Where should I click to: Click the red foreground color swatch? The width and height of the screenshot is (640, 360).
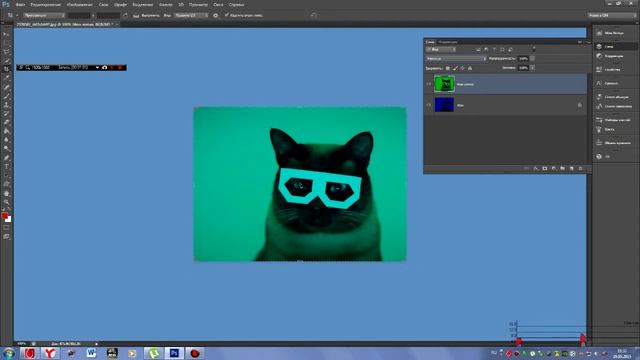click(x=4, y=216)
